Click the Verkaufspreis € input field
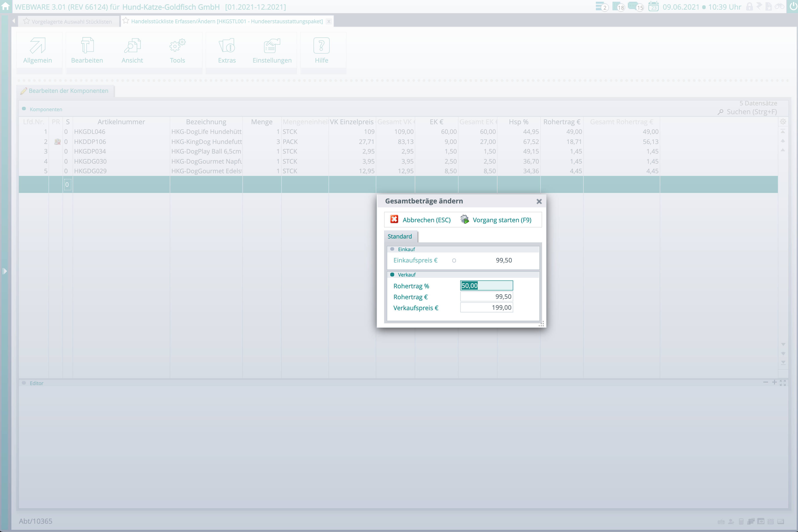Image resolution: width=798 pixels, height=532 pixels. (x=486, y=307)
